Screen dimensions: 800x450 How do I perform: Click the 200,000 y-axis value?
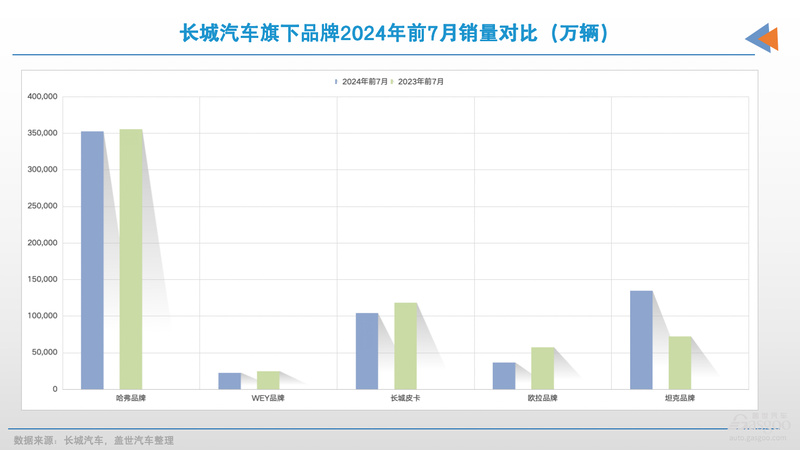tap(42, 243)
